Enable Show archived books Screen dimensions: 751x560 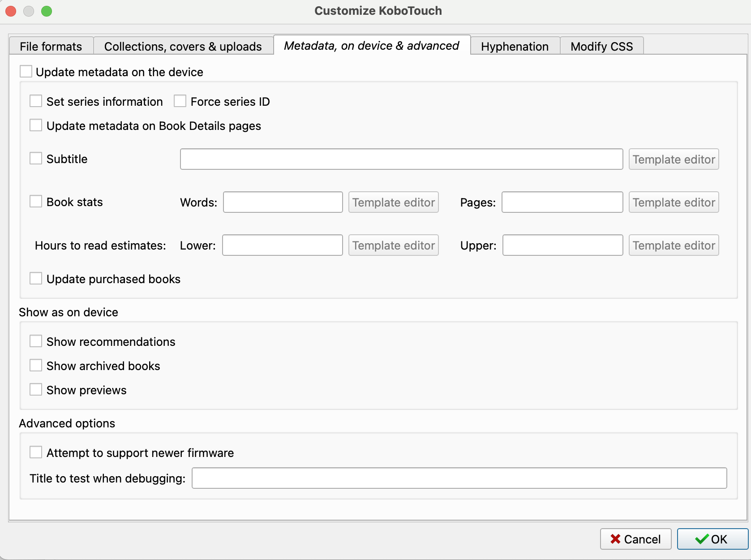[x=36, y=366]
